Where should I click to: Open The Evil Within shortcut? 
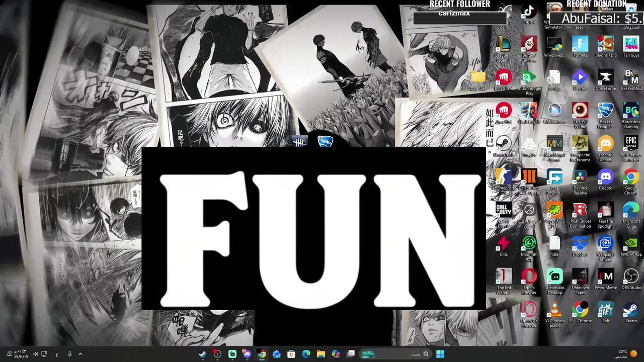click(580, 116)
